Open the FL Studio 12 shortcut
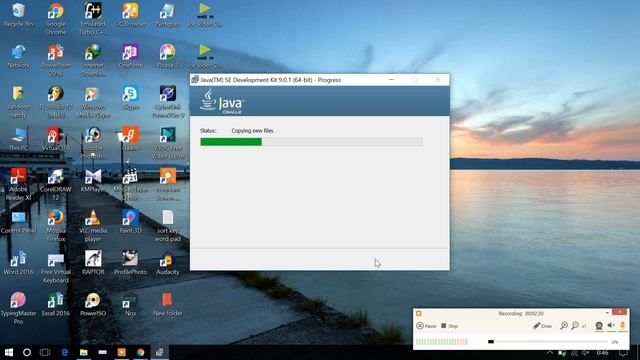 point(56,102)
